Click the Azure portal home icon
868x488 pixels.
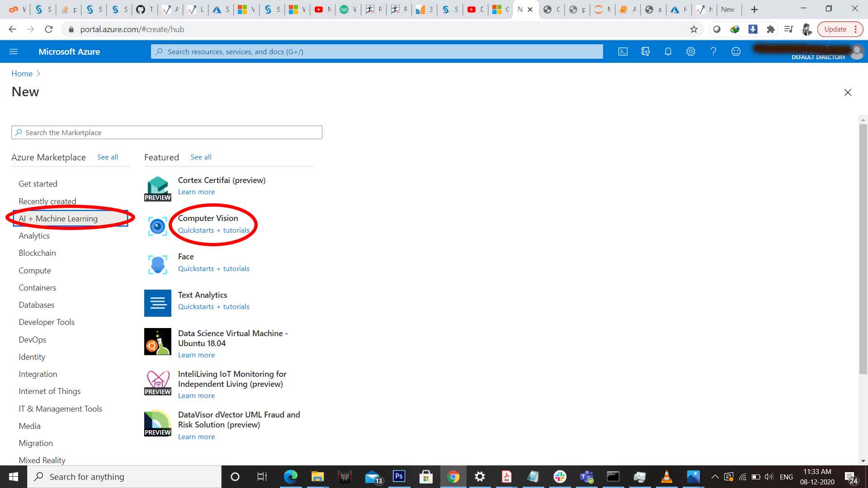tap(21, 73)
